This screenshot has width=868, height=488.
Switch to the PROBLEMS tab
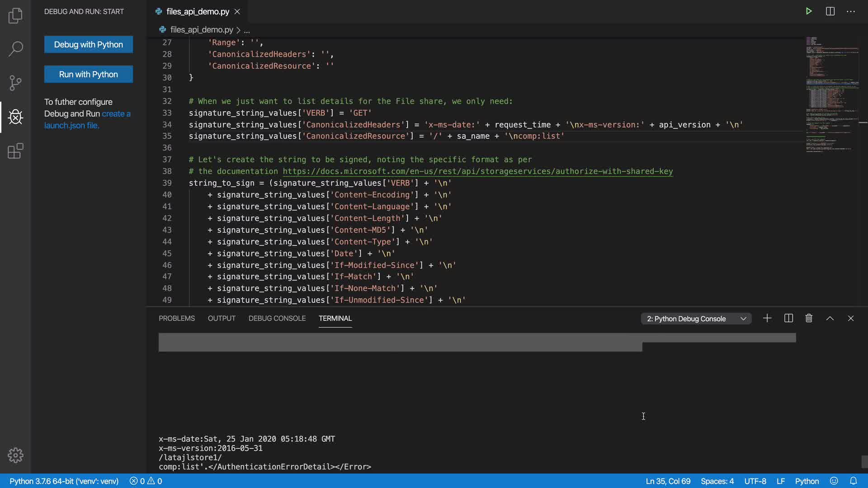tap(177, 319)
